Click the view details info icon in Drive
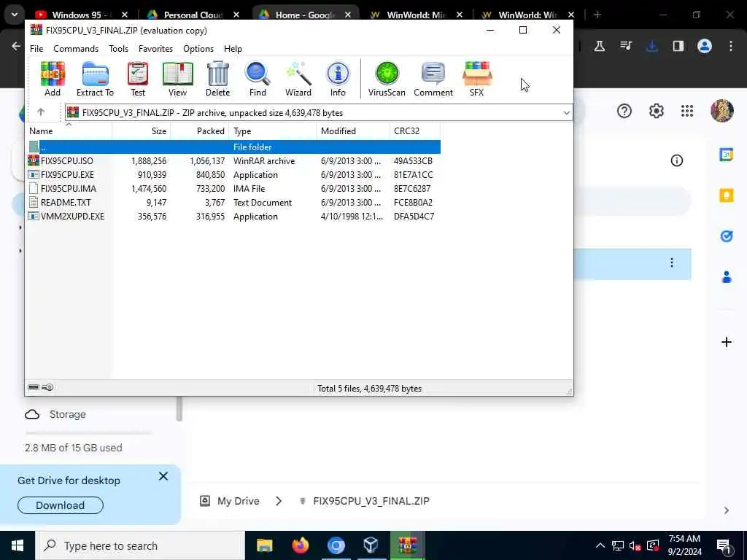 (677, 160)
